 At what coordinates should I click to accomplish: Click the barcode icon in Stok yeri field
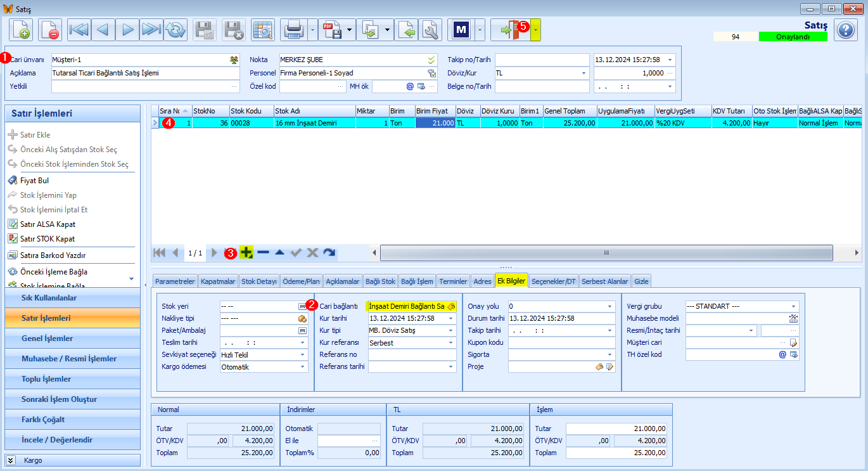pyautogui.click(x=302, y=306)
